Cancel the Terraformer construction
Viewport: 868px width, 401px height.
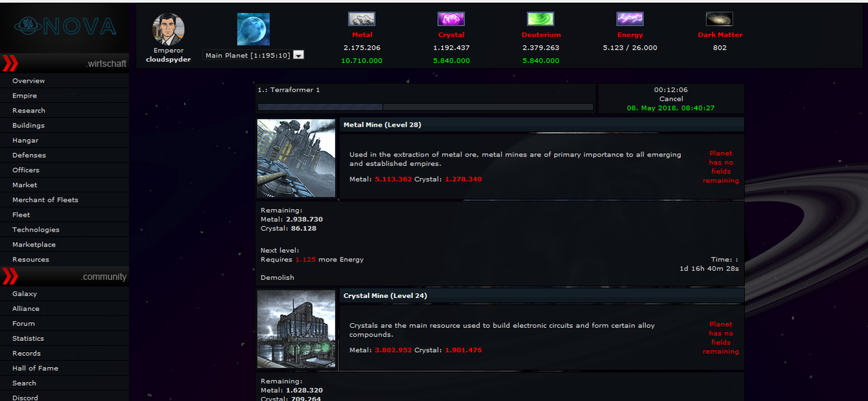coord(671,99)
